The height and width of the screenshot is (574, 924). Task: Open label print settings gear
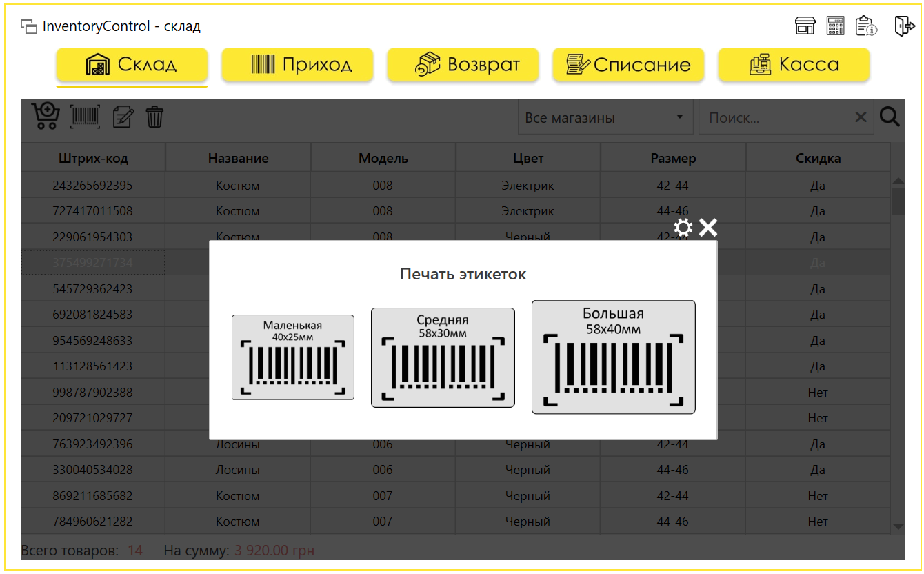[x=683, y=228]
